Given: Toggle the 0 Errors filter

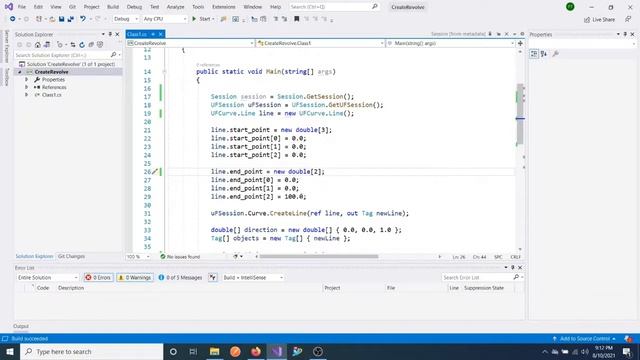Looking at the screenshot, I should [98, 278].
